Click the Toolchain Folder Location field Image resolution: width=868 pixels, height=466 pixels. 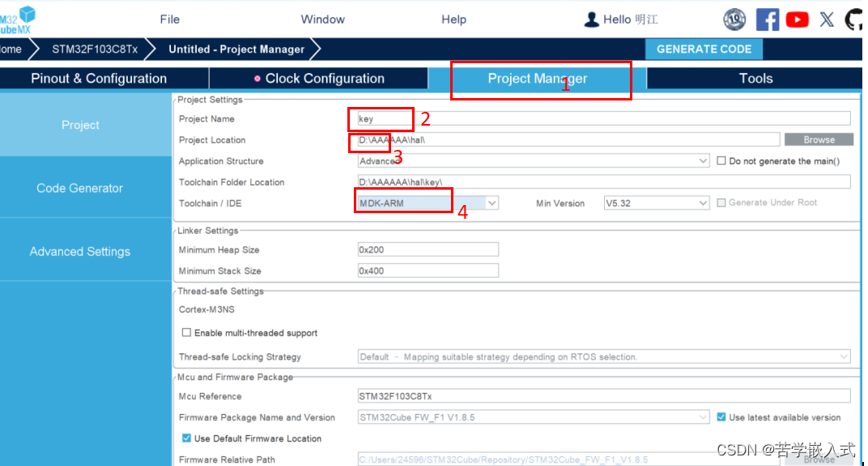[603, 182]
